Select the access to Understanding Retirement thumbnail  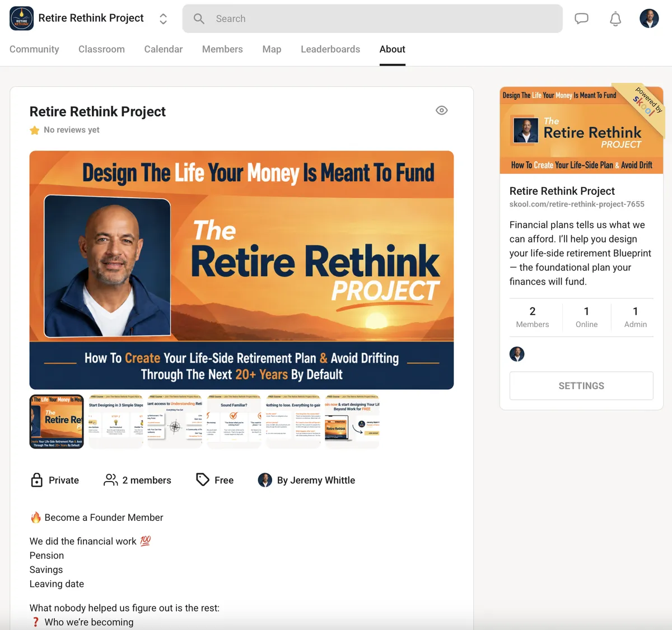(x=175, y=422)
